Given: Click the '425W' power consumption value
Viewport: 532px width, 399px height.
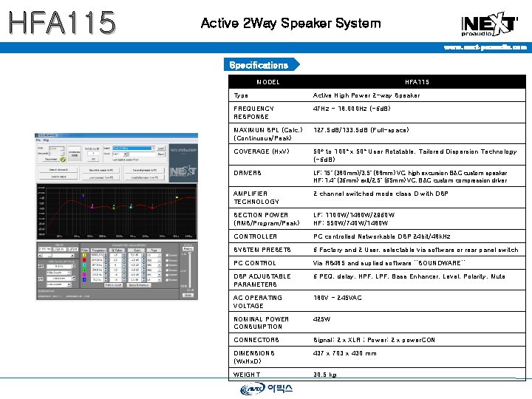Looking at the screenshot, I should 321,319.
